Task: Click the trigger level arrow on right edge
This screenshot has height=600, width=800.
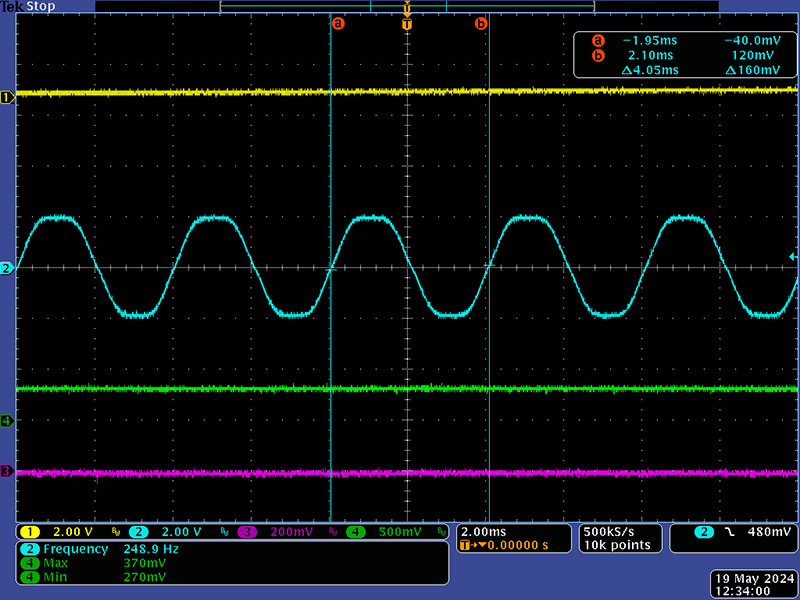Action: pyautogui.click(x=793, y=257)
